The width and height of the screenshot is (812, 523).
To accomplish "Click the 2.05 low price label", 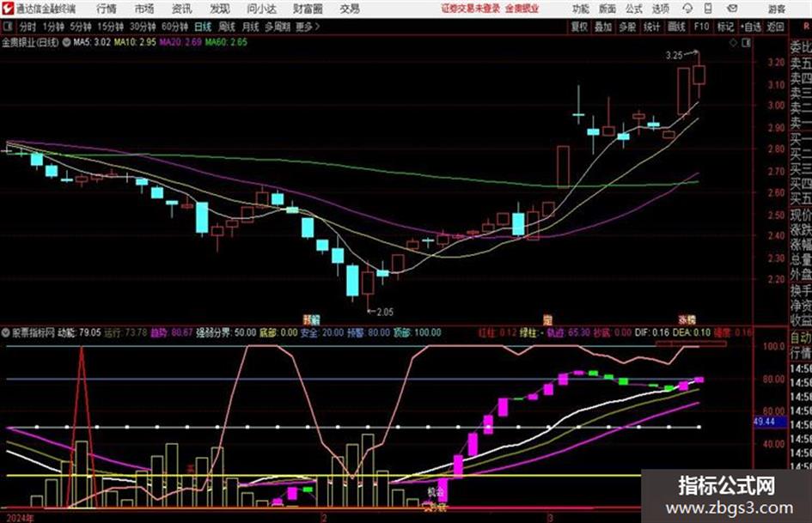I will pyautogui.click(x=385, y=313).
